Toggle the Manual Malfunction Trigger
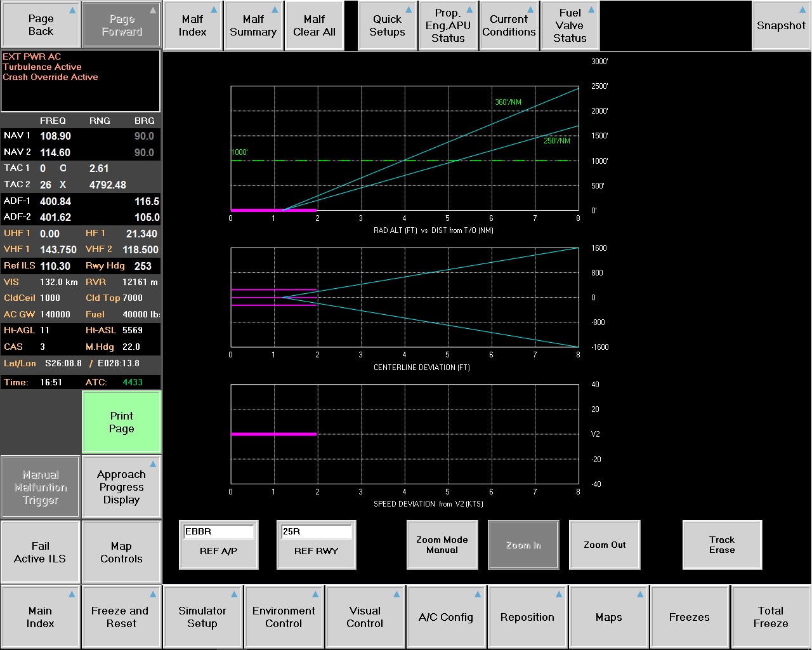Screen dimensions: 812x650 (x=41, y=487)
